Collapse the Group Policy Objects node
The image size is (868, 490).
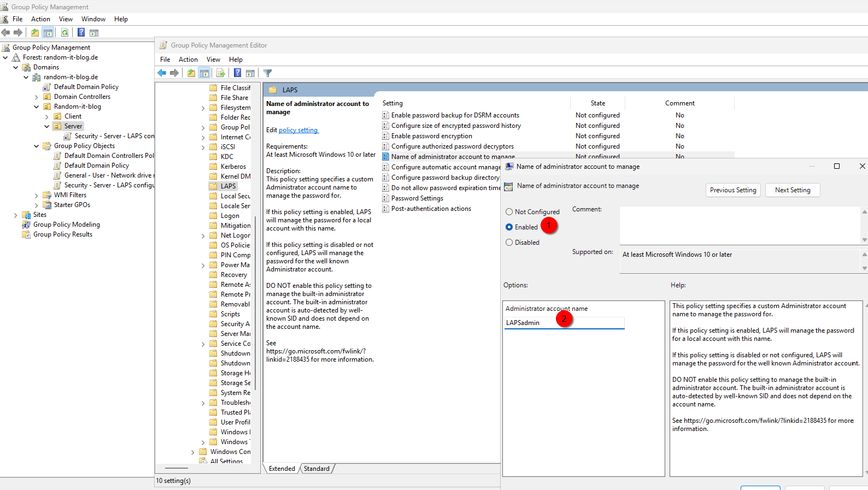pyautogui.click(x=37, y=146)
